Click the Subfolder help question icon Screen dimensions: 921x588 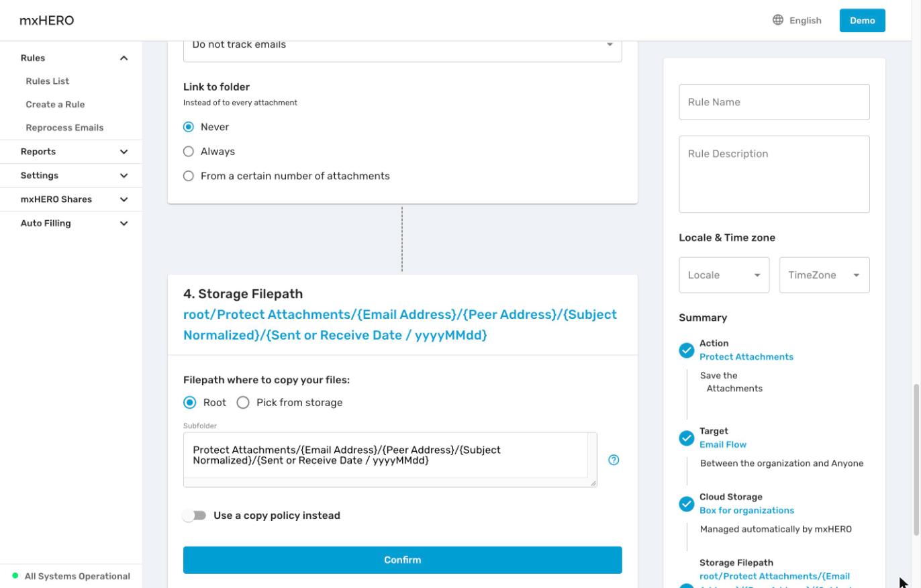click(x=614, y=460)
